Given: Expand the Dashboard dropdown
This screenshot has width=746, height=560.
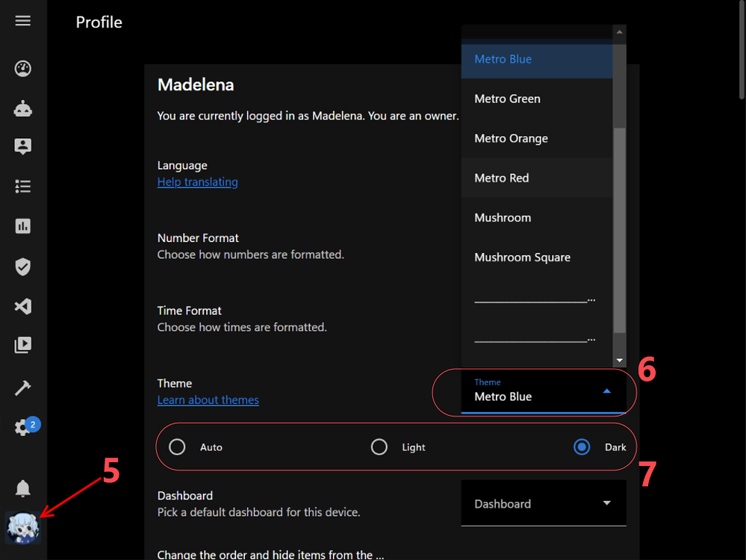Looking at the screenshot, I should click(543, 504).
